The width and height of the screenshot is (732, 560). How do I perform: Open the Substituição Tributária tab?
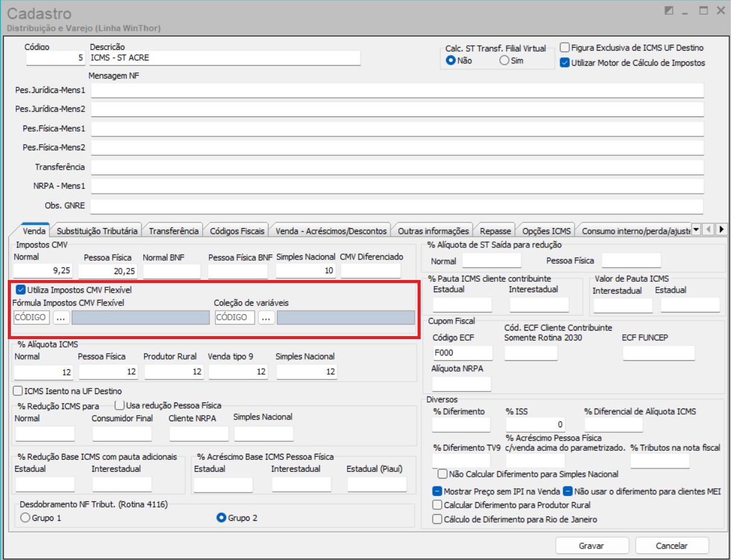click(97, 231)
